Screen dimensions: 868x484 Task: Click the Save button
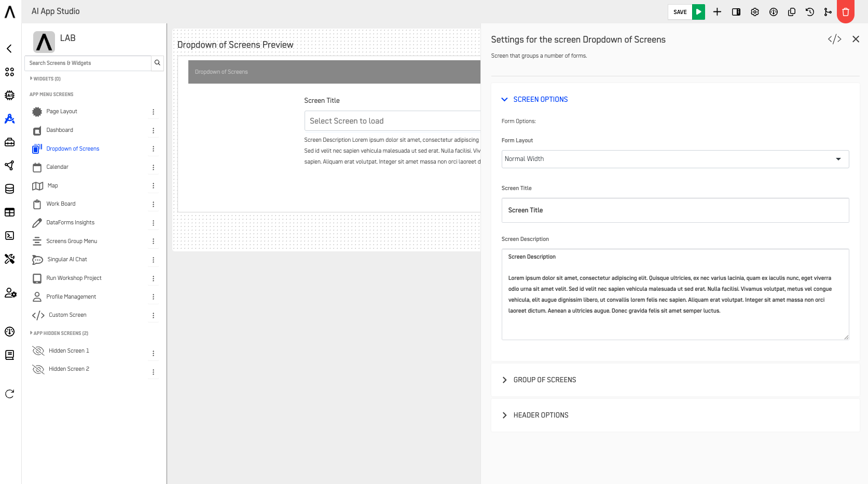coord(680,12)
